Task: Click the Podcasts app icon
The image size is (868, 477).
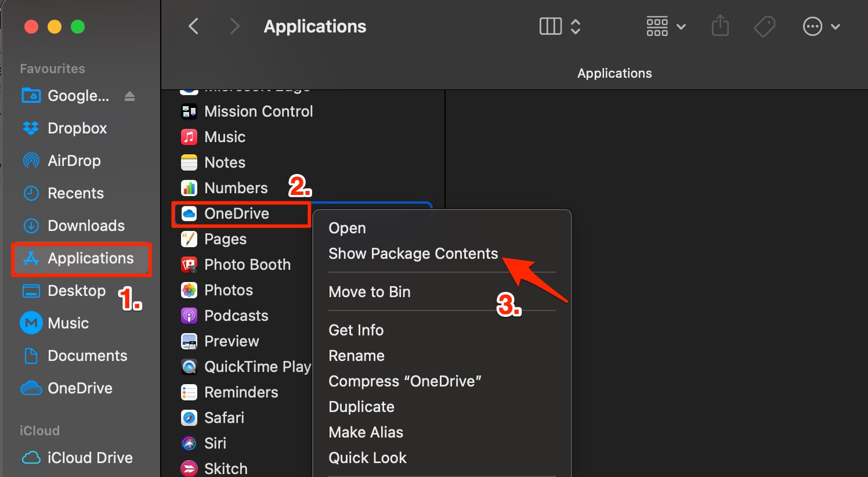Action: point(189,316)
